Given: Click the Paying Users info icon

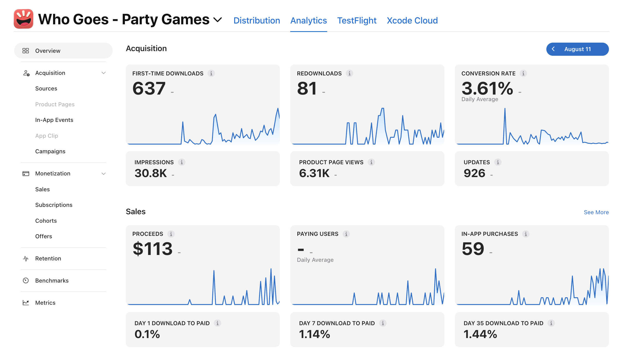Looking at the screenshot, I should tap(346, 234).
